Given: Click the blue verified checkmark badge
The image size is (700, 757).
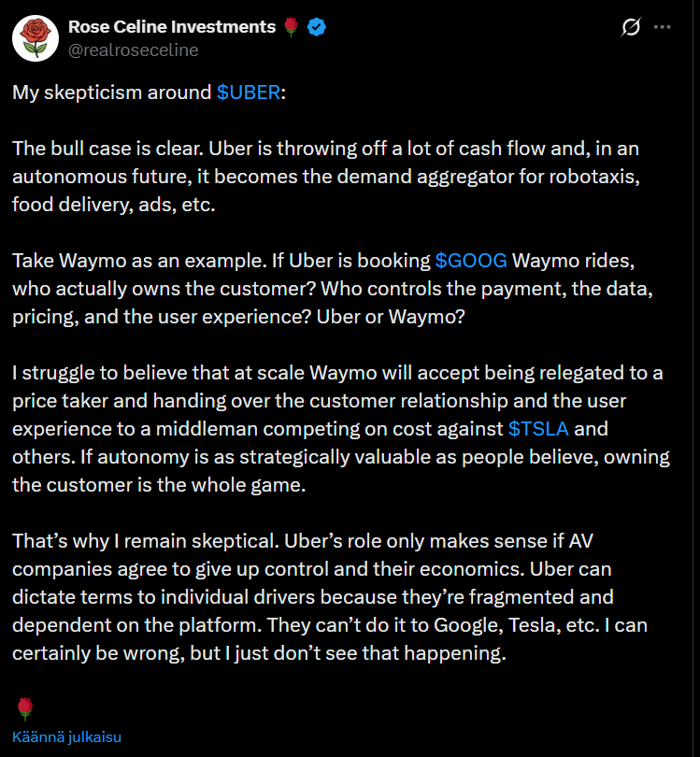Looking at the screenshot, I should pos(318,27).
